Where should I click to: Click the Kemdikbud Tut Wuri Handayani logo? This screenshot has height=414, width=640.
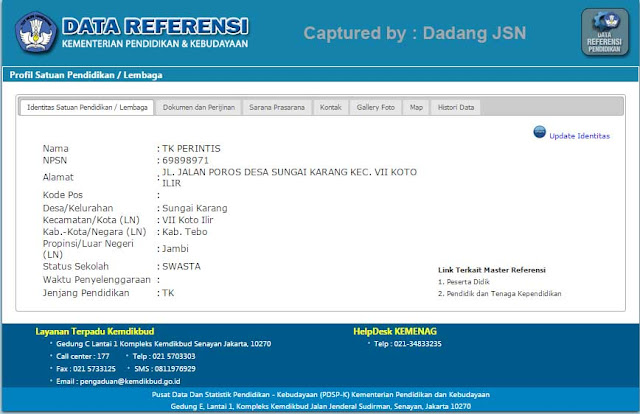tap(36, 32)
